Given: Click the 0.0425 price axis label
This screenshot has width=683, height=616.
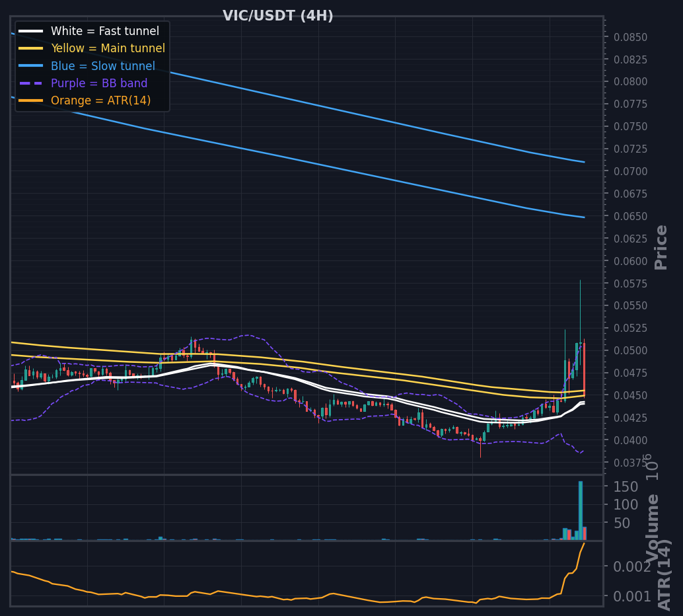Looking at the screenshot, I should [630, 418].
